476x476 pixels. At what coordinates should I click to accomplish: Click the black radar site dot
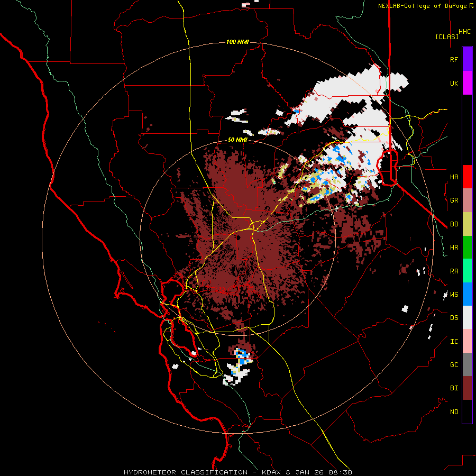[x=239, y=237]
